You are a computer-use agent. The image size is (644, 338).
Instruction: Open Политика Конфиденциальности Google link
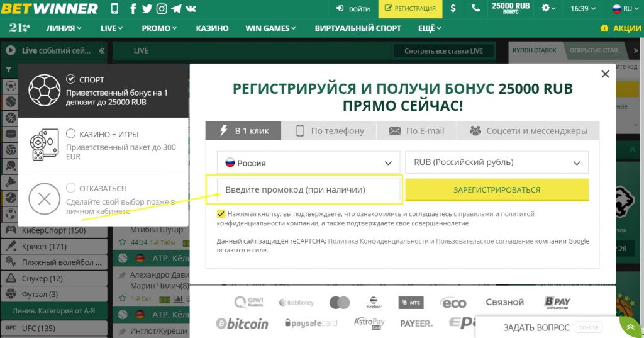coord(378,241)
